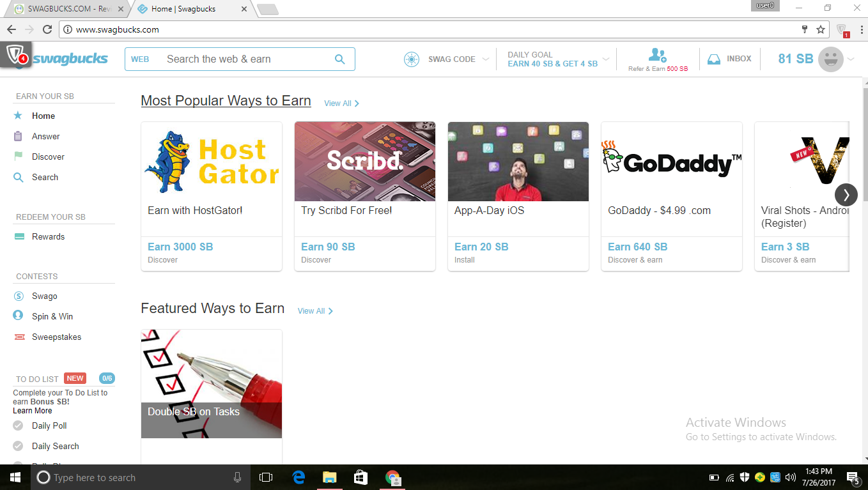Click View All beside Most Popular Ways to Earn
The width and height of the screenshot is (868, 490).
[341, 103]
